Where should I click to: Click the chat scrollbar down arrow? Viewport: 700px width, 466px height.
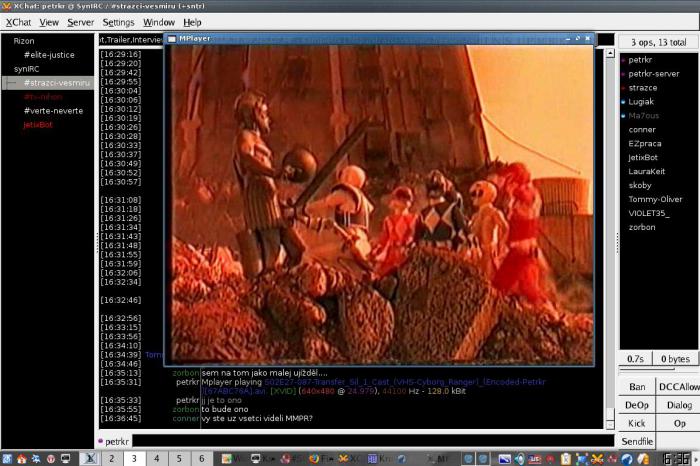pos(610,424)
